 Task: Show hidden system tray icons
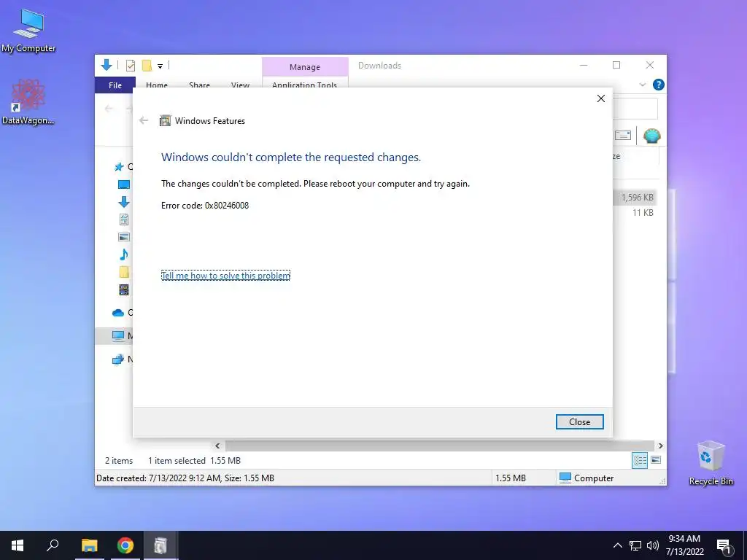[x=617, y=545]
